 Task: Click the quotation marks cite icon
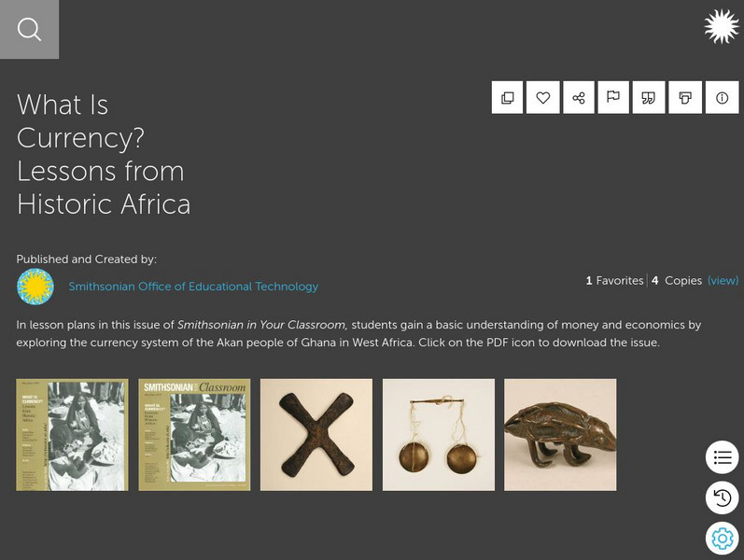tap(649, 98)
